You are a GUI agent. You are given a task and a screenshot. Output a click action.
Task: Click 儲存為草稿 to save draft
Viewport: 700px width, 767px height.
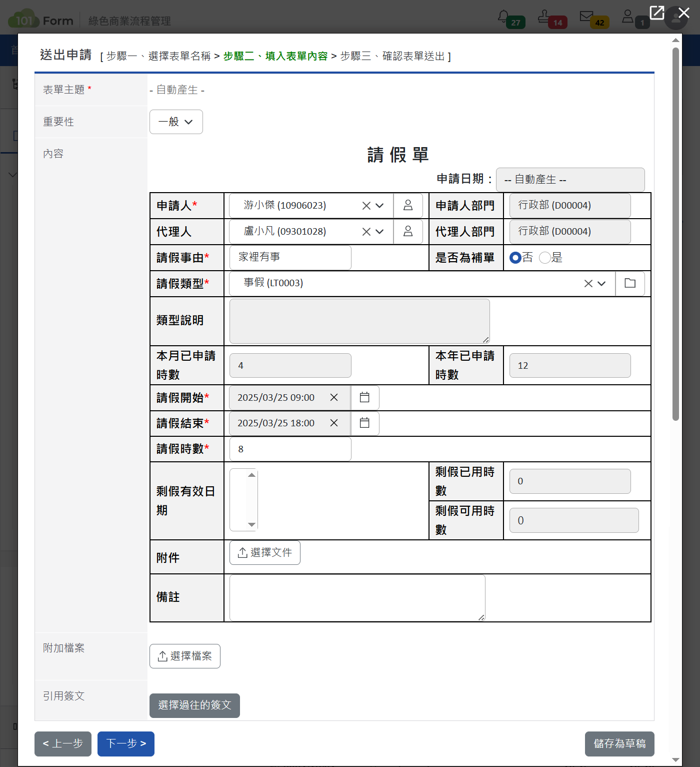coord(619,744)
